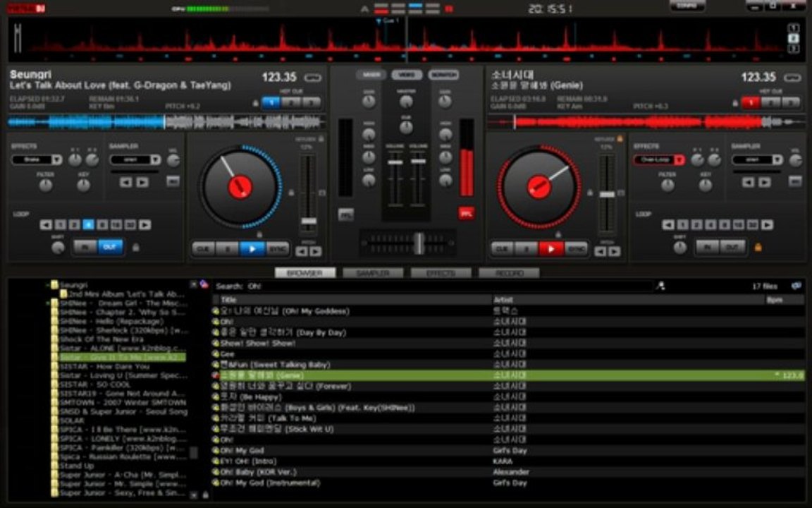The height and width of the screenshot is (508, 812).
Task: Switch center panel to MIXER
Action: click(371, 75)
